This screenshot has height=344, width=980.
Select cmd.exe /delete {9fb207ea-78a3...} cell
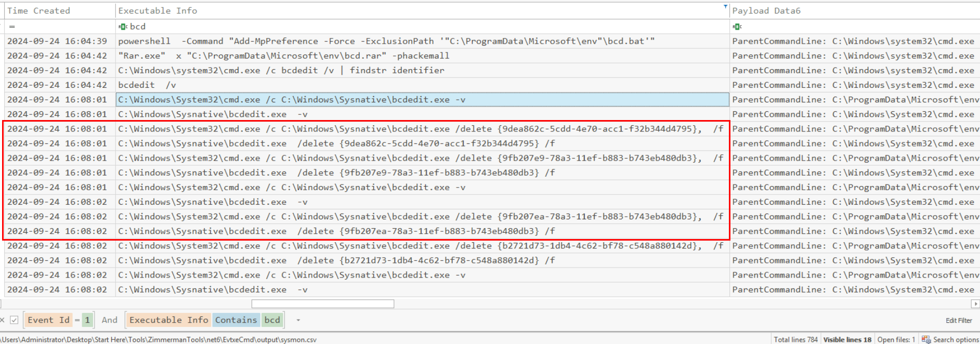[x=422, y=217]
